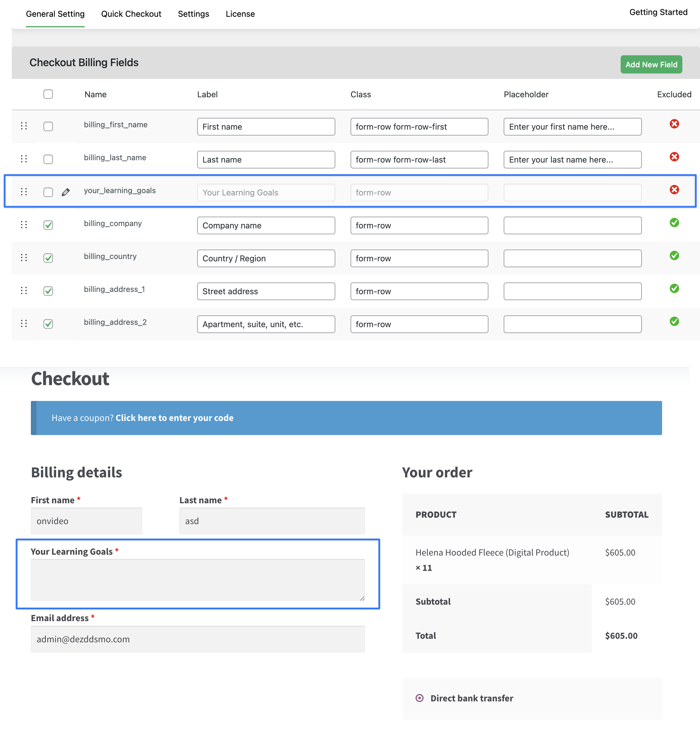Click green check icon for billing_country
The height and width of the screenshot is (729, 700).
click(674, 255)
